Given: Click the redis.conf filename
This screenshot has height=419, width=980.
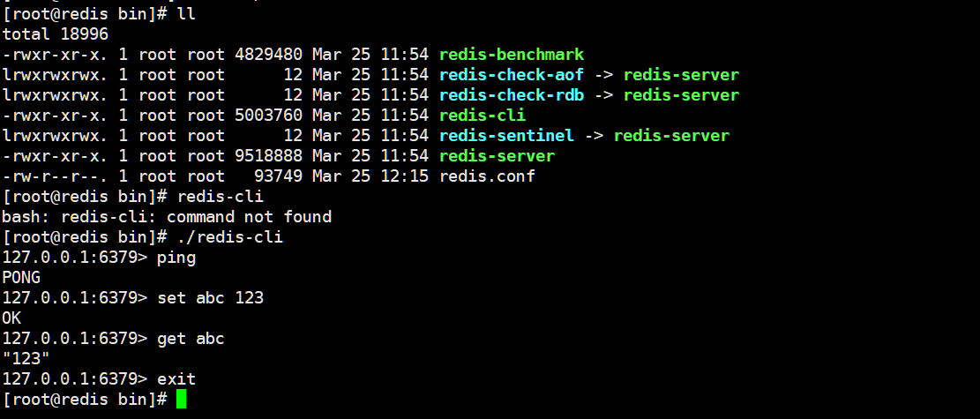Looking at the screenshot, I should pyautogui.click(x=488, y=176).
